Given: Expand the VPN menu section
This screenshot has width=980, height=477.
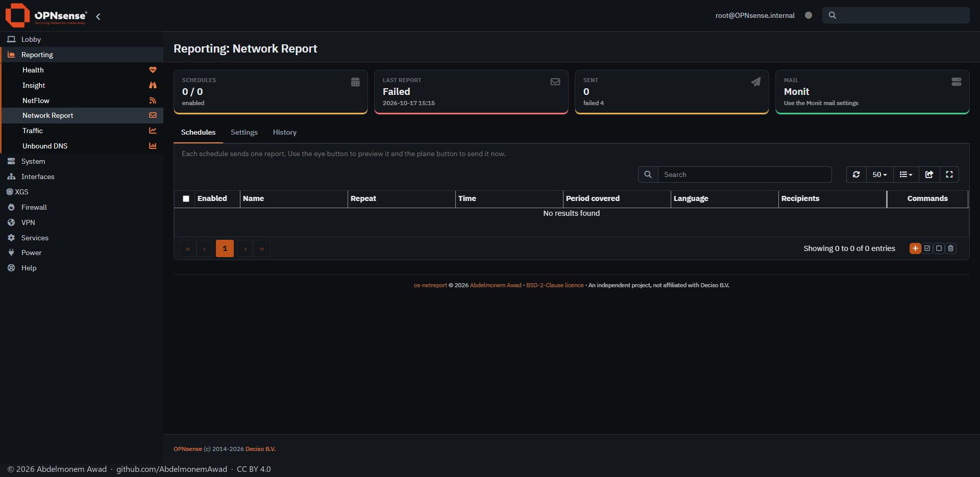Looking at the screenshot, I should coord(82,222).
